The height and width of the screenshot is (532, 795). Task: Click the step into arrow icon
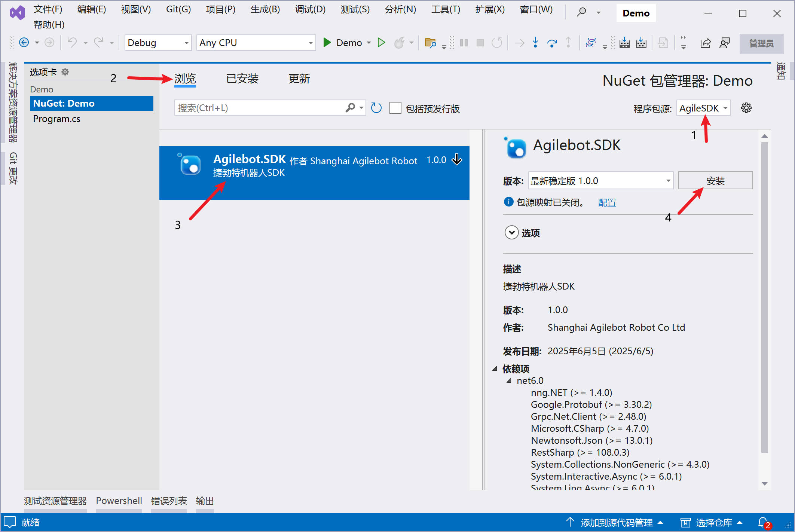(x=535, y=43)
